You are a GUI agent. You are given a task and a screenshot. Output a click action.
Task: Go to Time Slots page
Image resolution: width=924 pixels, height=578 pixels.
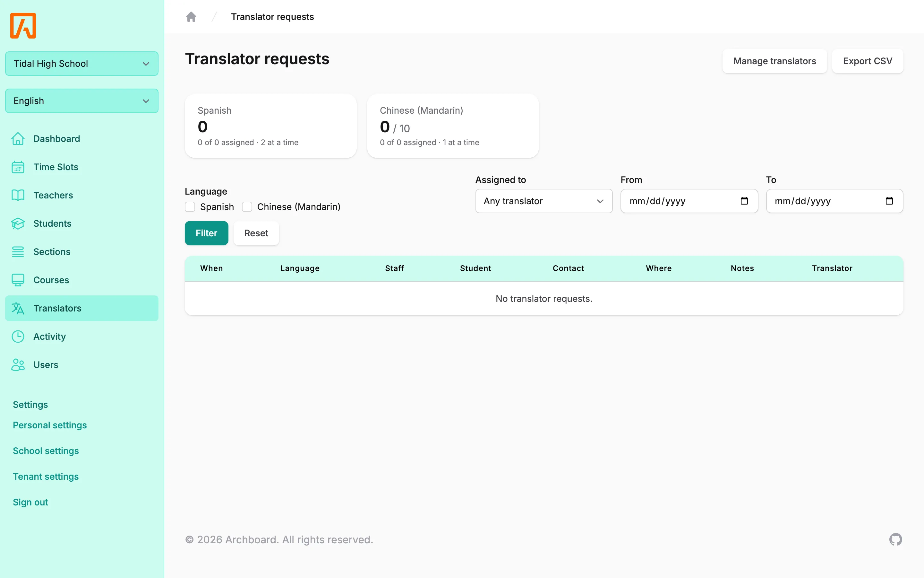(x=82, y=167)
